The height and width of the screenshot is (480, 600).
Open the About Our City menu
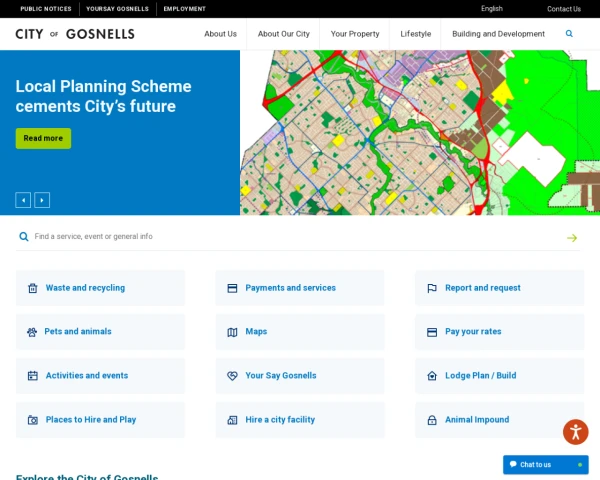[284, 34]
